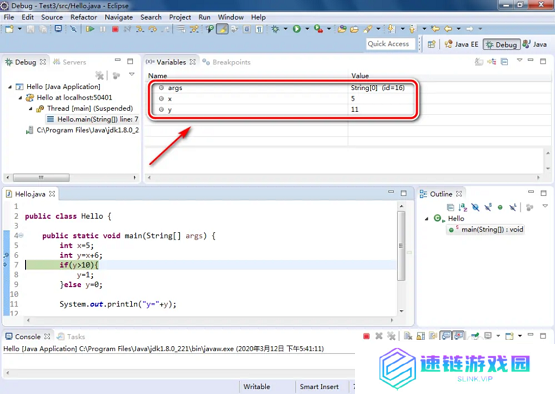Open the Open Perspective icon near Java EE
The image size is (555, 394).
(x=431, y=44)
